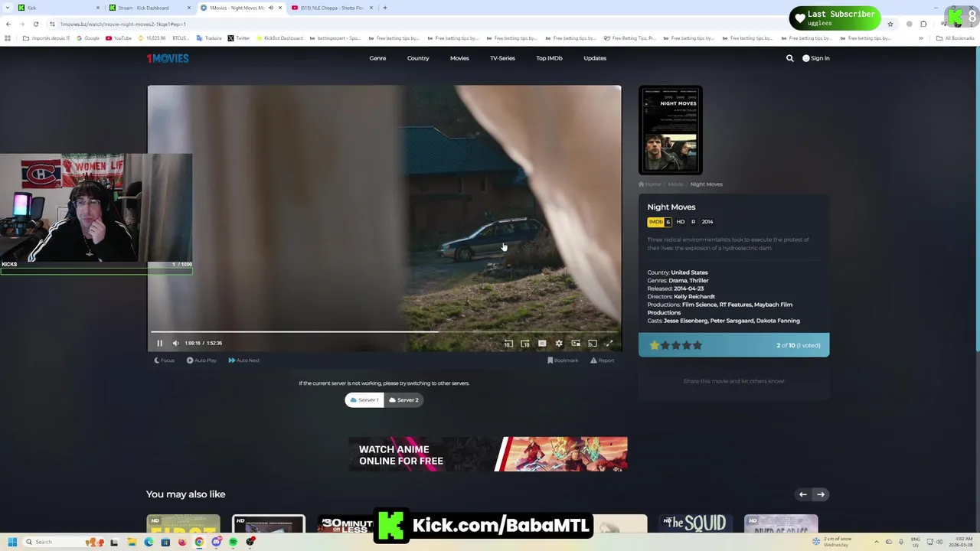The height and width of the screenshot is (551, 980).
Task: Open the Google bookmark
Action: tap(88, 38)
